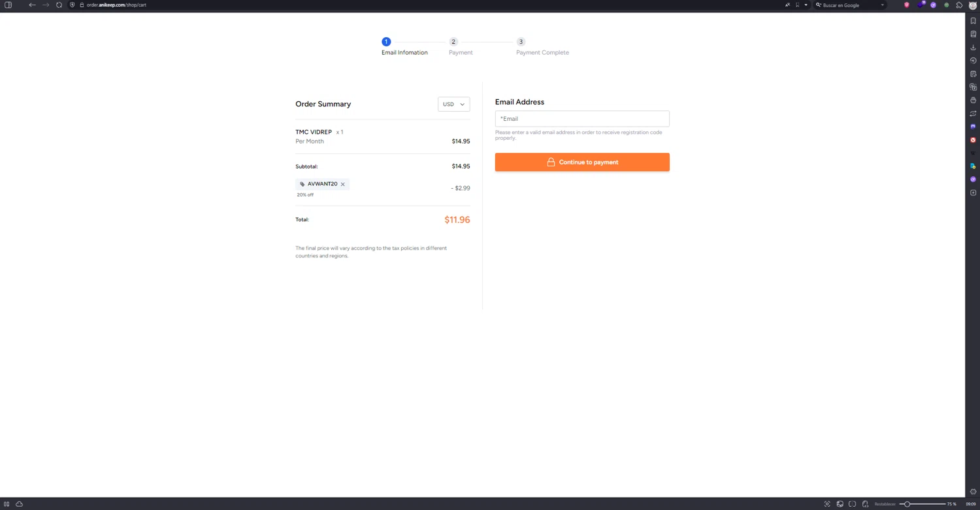The image size is (980, 510).
Task: Click the Per Month label
Action: [x=310, y=141]
